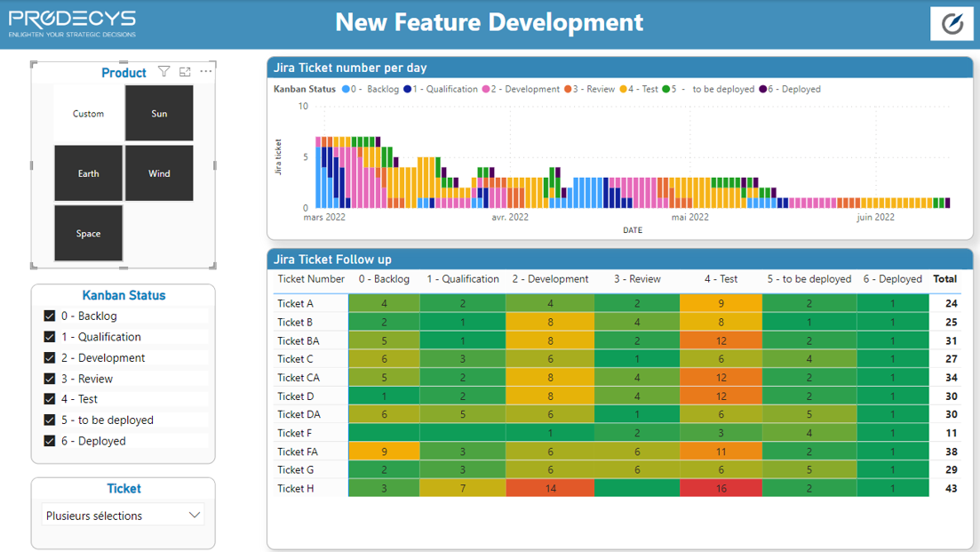Select the 2 - Development column header
Viewport: 980px width, 552px height.
(550, 279)
